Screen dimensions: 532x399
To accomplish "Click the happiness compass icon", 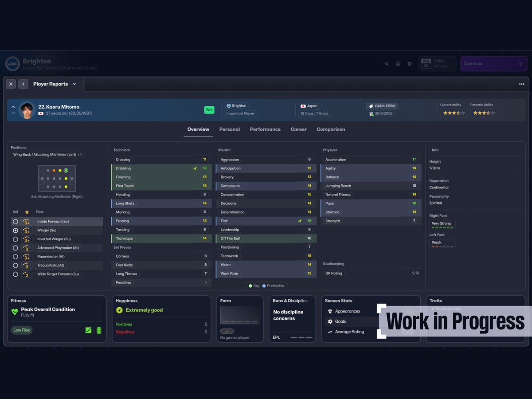I will point(119,310).
